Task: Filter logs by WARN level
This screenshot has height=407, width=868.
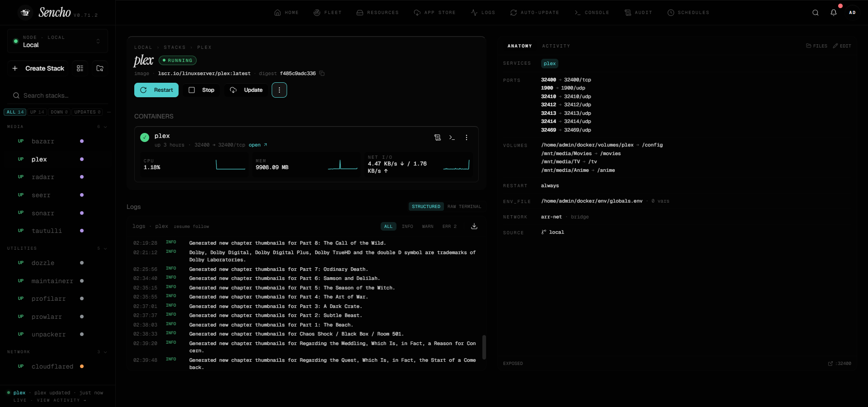Action: coord(428,227)
